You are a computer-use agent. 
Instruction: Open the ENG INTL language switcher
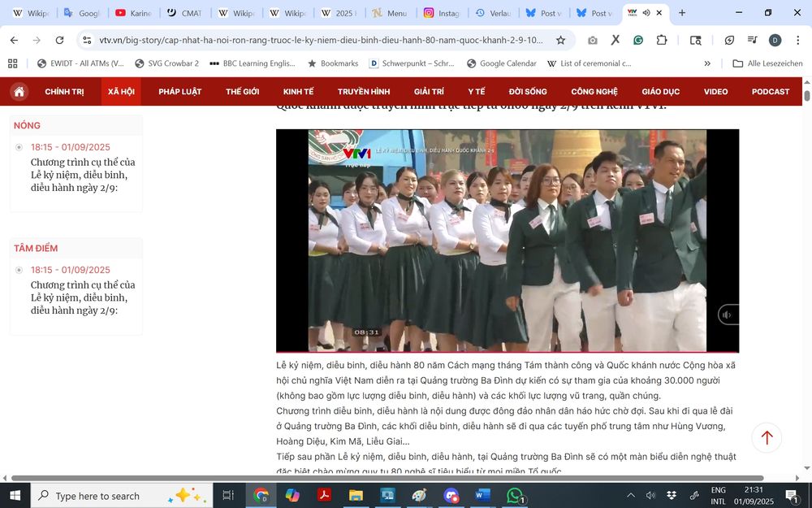pos(719,496)
